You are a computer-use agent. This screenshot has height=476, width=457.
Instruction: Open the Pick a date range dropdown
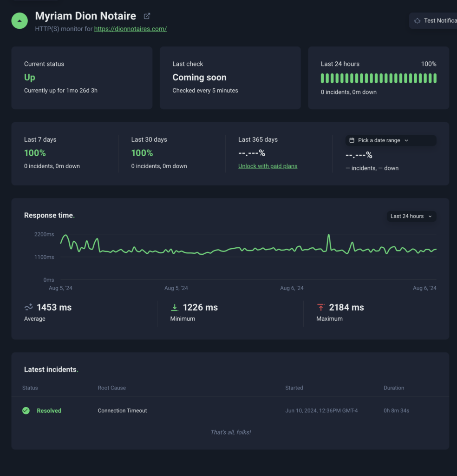click(390, 140)
